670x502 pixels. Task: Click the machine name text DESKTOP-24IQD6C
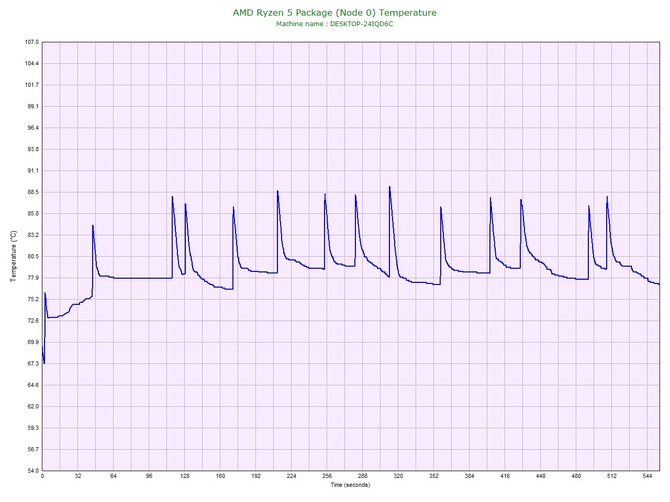coord(361,24)
